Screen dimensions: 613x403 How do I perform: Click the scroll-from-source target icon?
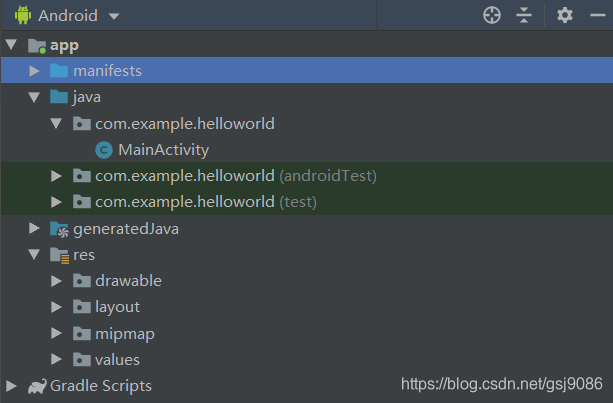(x=492, y=16)
